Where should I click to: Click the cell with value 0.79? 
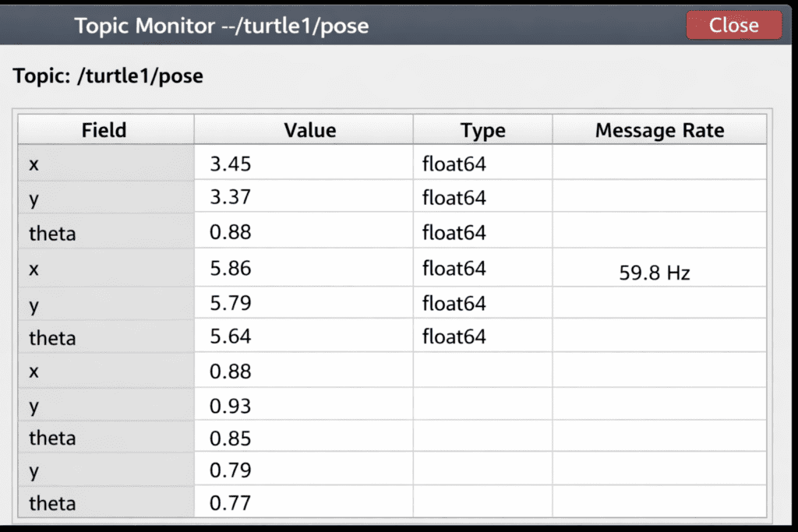(x=231, y=471)
